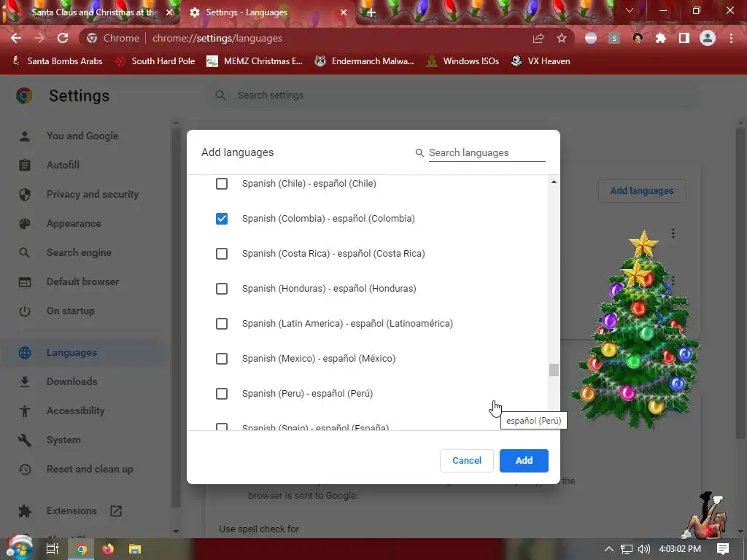747x560 pixels.
Task: Click the language list scrollbar thumb
Action: pyautogui.click(x=554, y=370)
